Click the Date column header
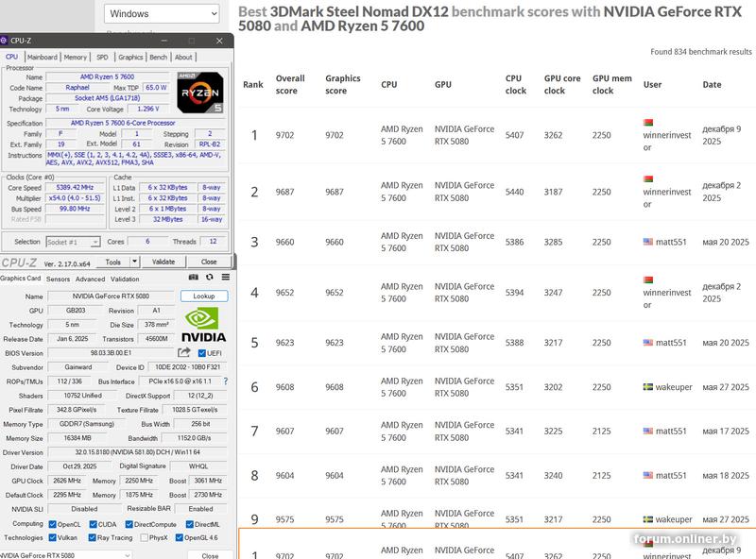 pyautogui.click(x=712, y=84)
